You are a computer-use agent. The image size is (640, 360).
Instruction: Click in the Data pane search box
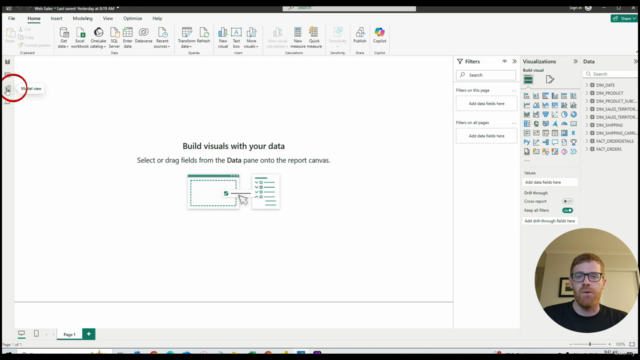611,74
